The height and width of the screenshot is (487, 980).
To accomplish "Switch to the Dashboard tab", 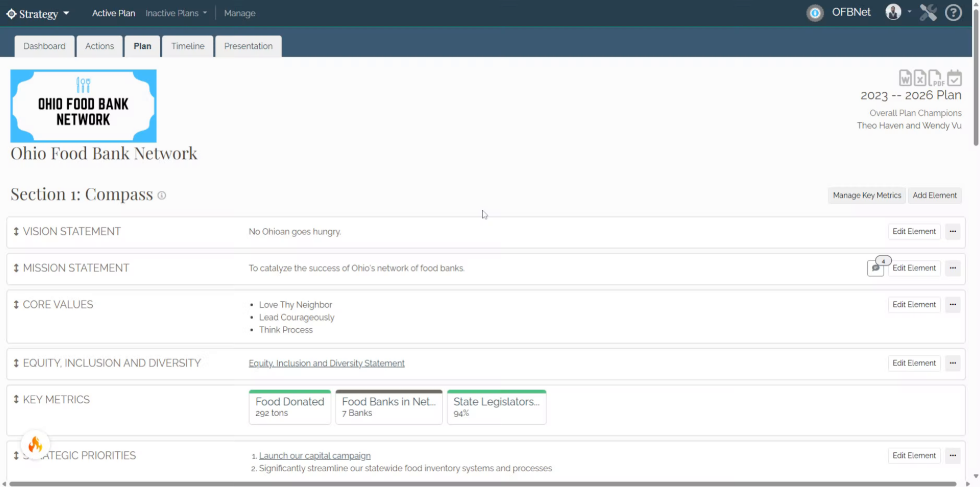I will (x=44, y=46).
